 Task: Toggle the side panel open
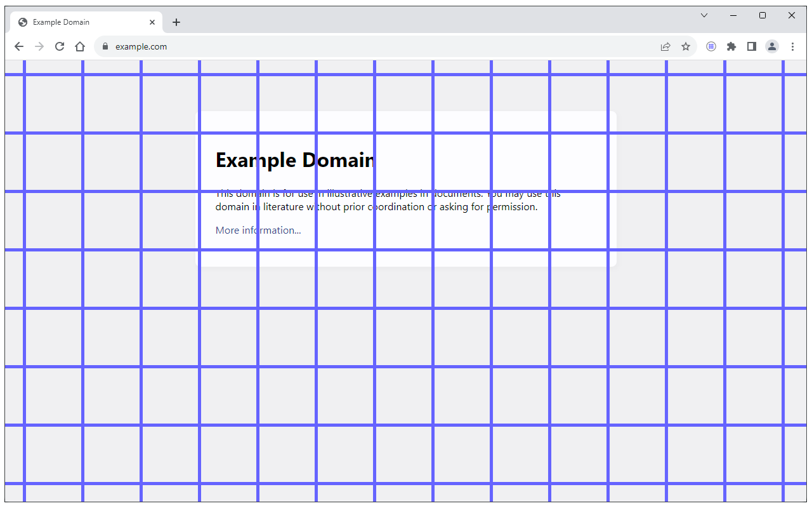(751, 46)
